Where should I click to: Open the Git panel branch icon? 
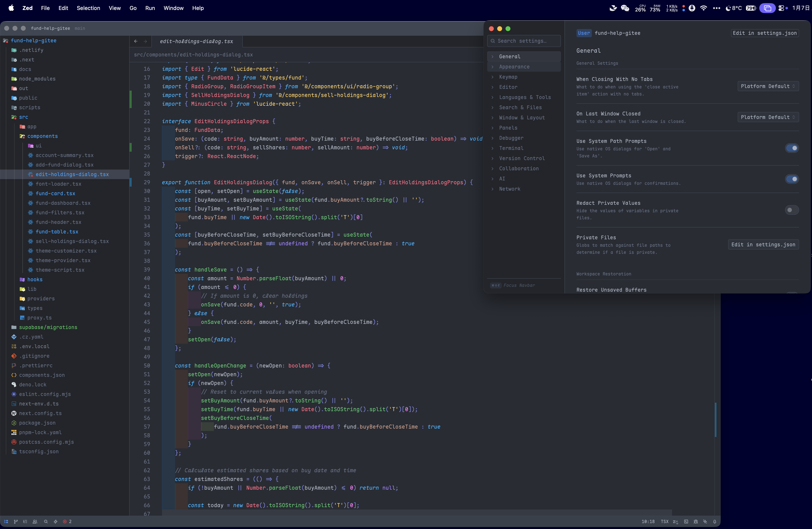point(16,522)
